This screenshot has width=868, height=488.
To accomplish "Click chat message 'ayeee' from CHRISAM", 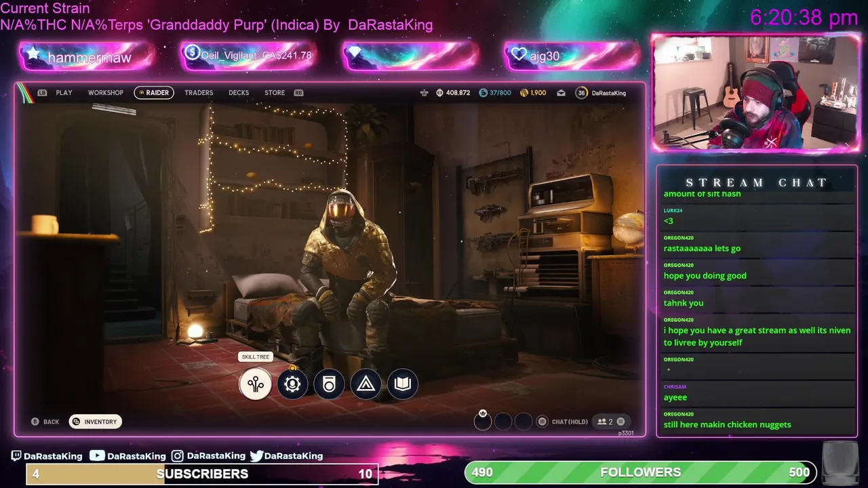I will (x=675, y=398).
